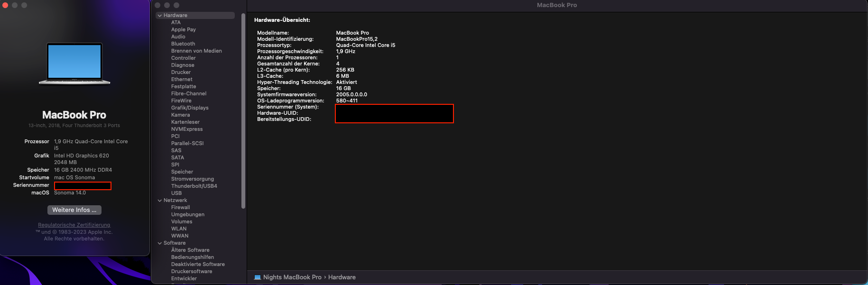Select SAS in the sidebar
This screenshot has width=868, height=285.
click(x=176, y=150)
